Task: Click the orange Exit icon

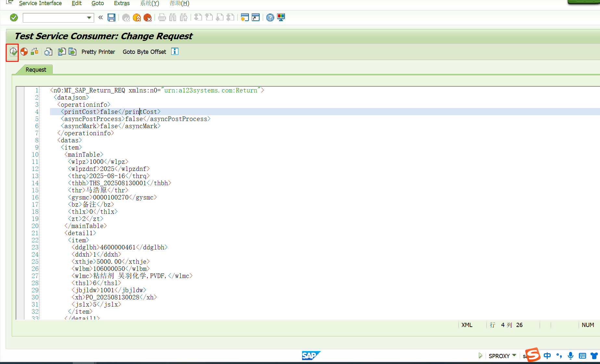Action: [x=137, y=18]
